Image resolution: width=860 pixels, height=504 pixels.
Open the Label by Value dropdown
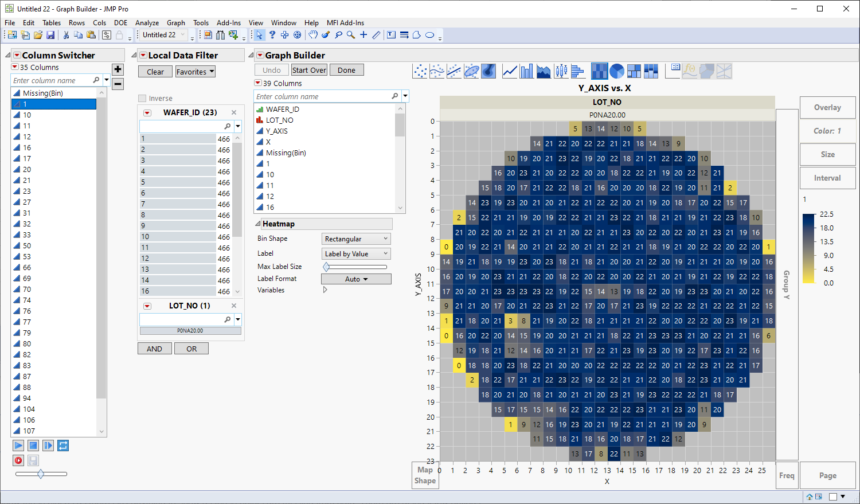pos(355,254)
